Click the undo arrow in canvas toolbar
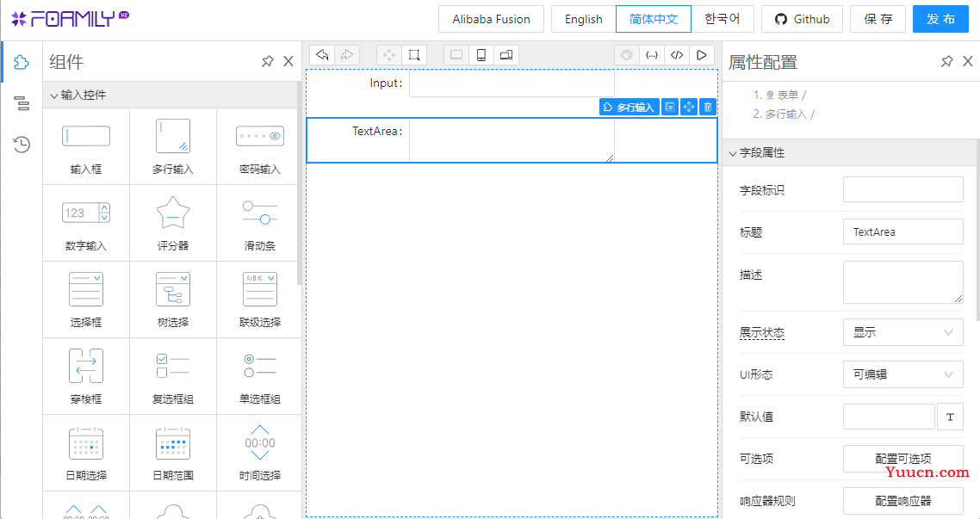Image resolution: width=980 pixels, height=519 pixels. (322, 55)
